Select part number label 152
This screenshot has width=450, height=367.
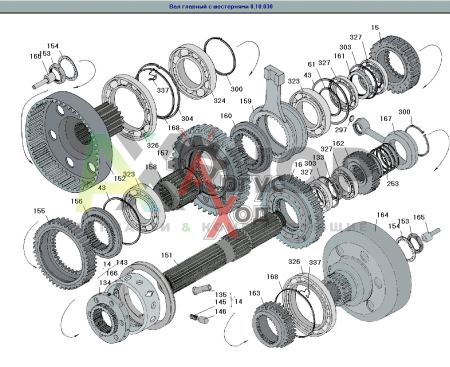click(x=119, y=179)
